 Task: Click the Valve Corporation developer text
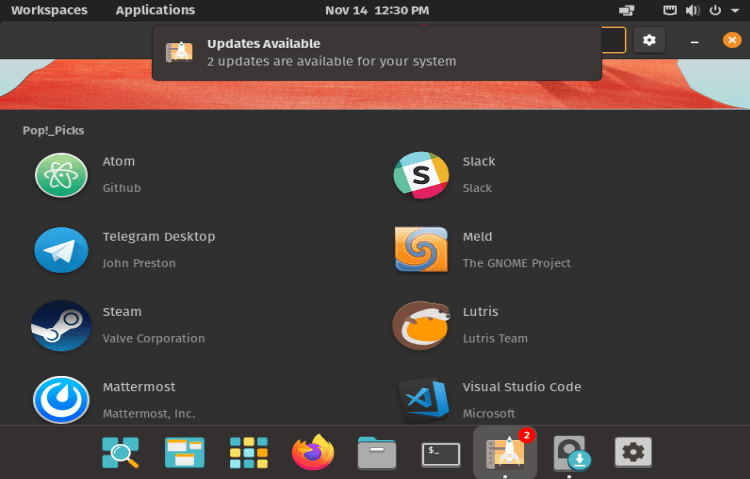click(x=154, y=338)
